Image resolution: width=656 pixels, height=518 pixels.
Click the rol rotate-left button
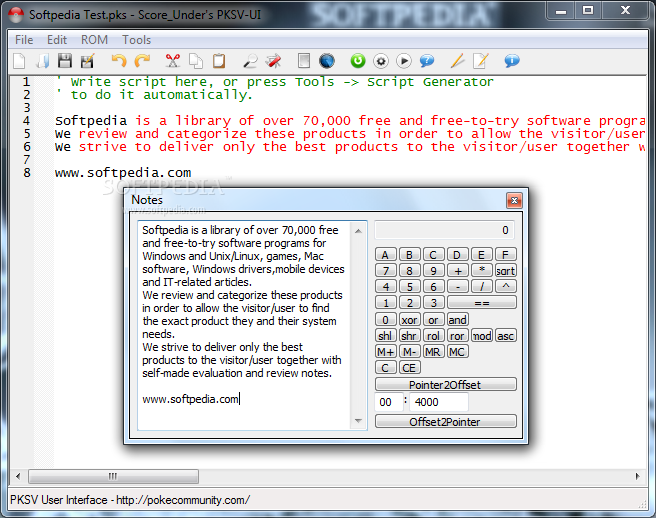pos(433,336)
